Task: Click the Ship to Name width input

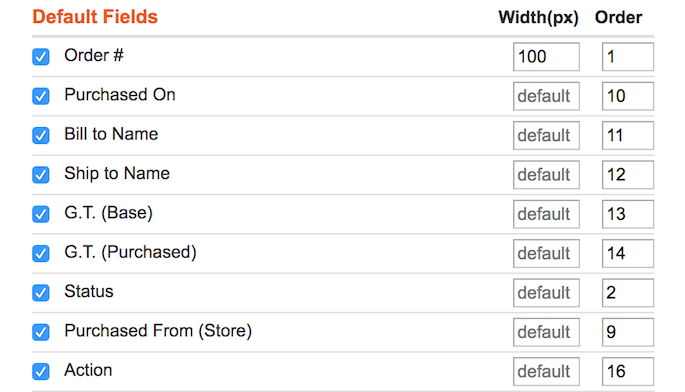Action: pos(546,175)
